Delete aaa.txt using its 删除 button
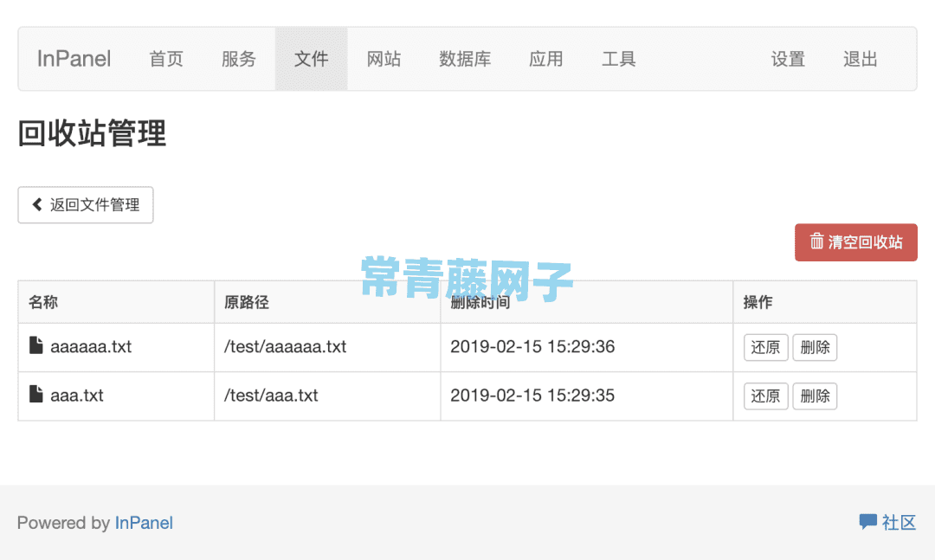 (x=815, y=396)
